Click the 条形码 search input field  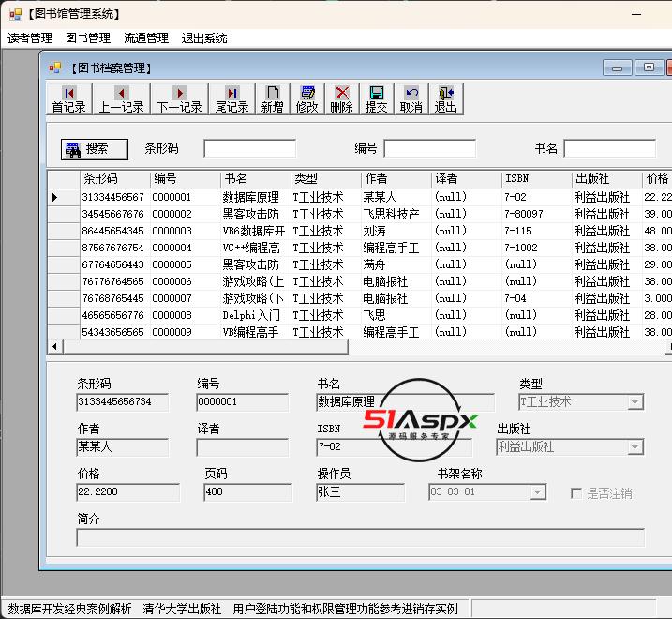coord(249,148)
